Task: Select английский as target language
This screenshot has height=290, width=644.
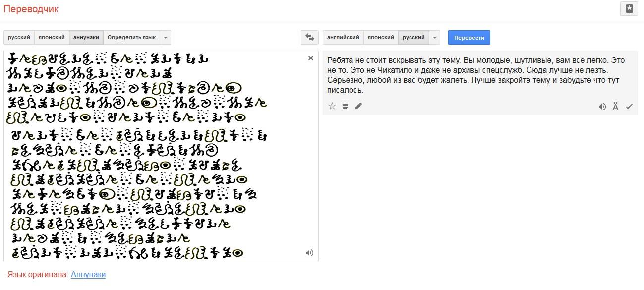Action: coord(343,37)
